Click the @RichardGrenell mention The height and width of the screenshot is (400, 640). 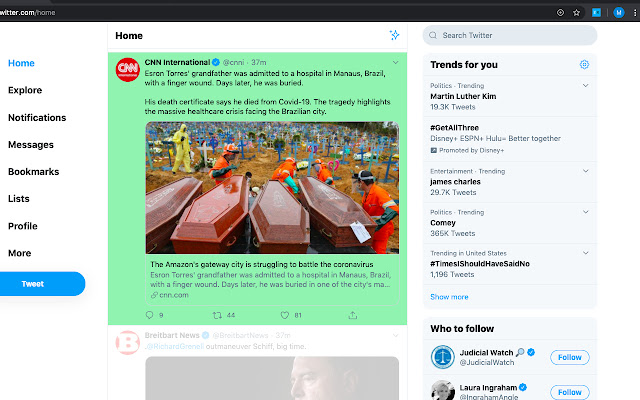click(174, 346)
